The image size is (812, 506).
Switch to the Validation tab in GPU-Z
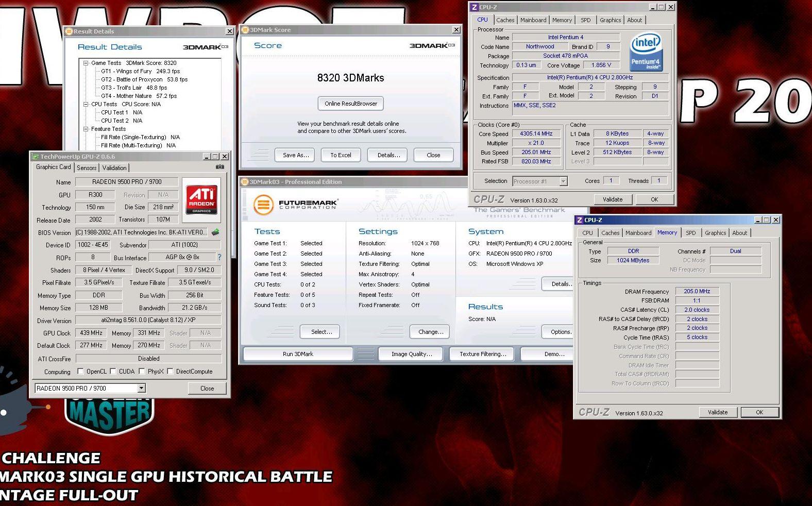click(114, 168)
